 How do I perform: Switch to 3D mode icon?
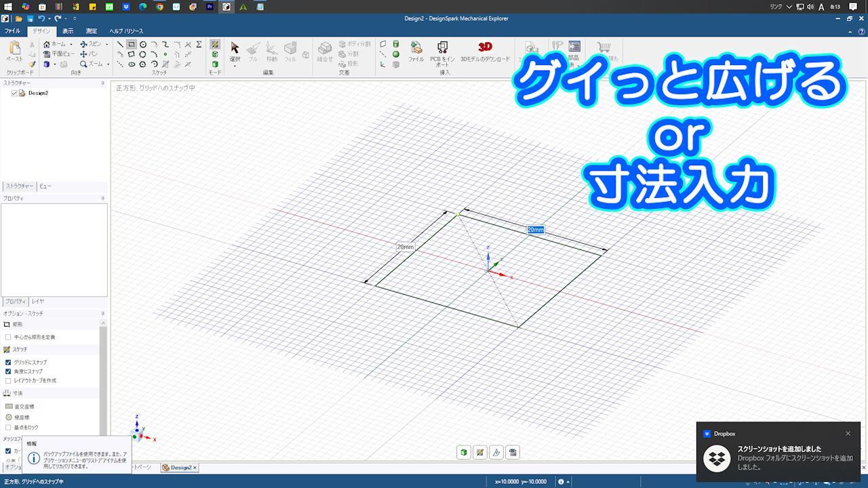coord(215,64)
